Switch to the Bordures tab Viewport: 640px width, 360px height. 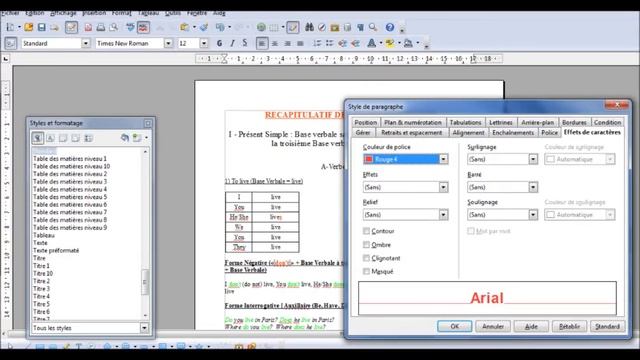click(574, 122)
